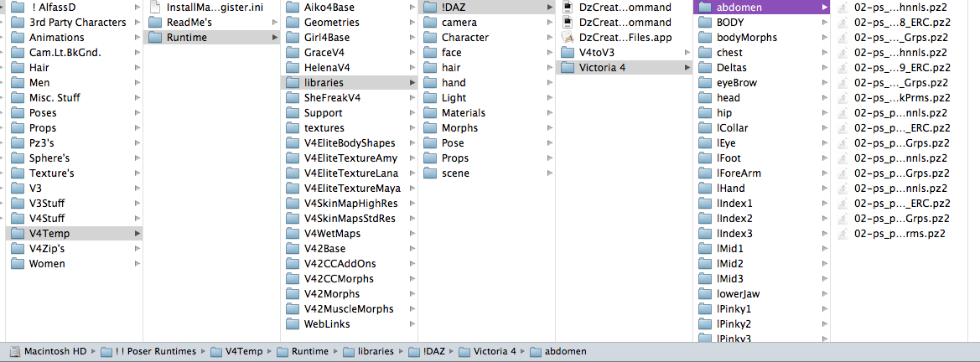This screenshot has height=362, width=980.
Task: Open the V4EliteTextureLana folder
Action: point(350,173)
